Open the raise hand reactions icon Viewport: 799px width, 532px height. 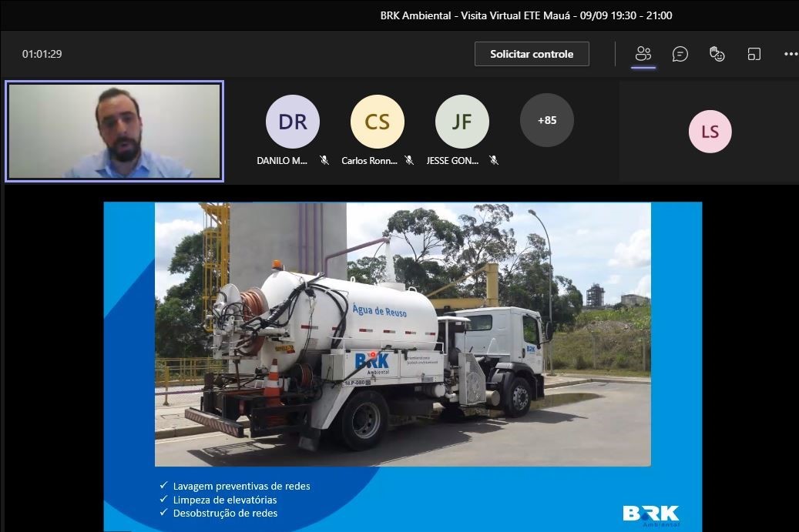pos(717,54)
